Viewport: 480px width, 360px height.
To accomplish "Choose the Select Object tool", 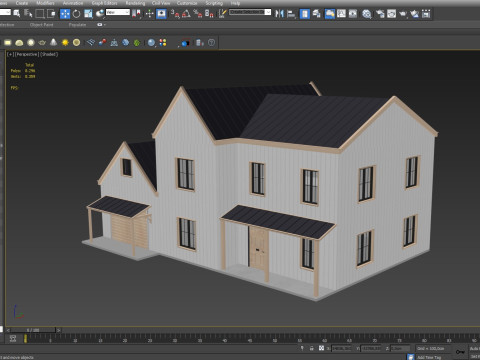I will tap(17, 14).
